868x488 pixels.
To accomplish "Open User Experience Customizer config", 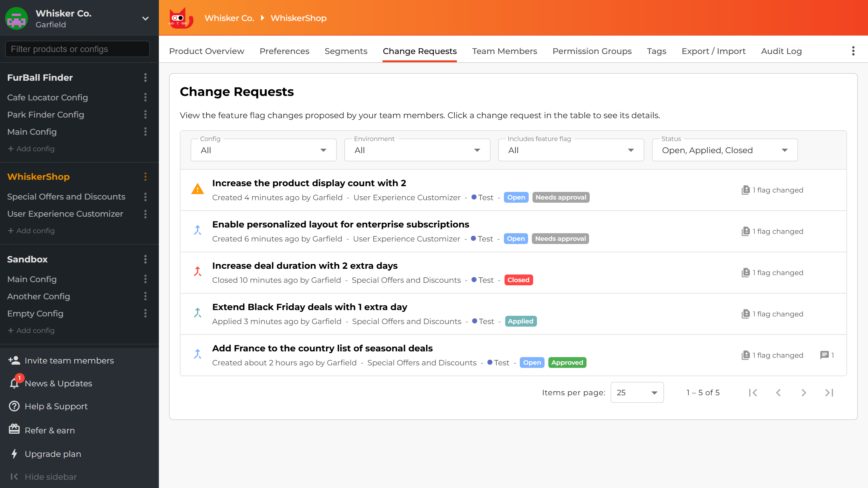I will click(x=65, y=214).
